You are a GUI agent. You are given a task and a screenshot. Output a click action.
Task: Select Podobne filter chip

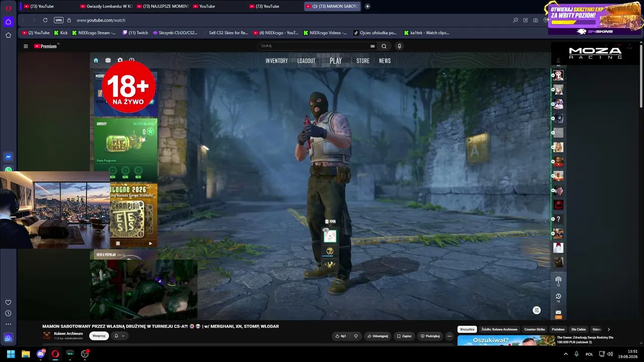558,329
